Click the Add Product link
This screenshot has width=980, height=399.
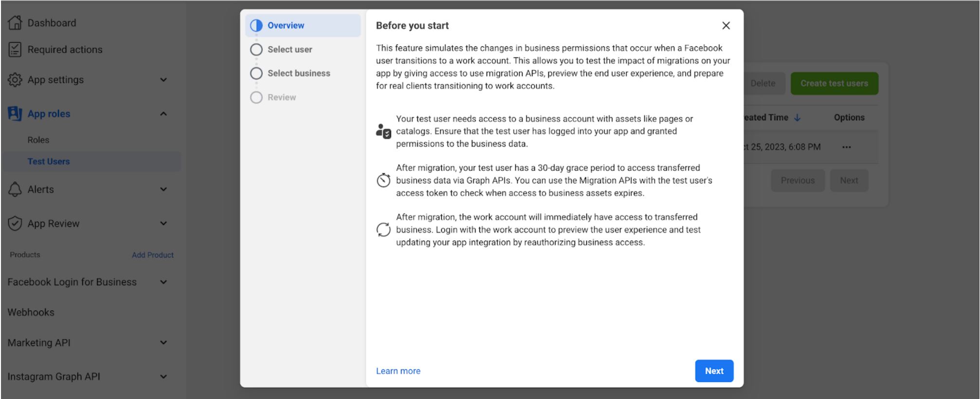(153, 255)
